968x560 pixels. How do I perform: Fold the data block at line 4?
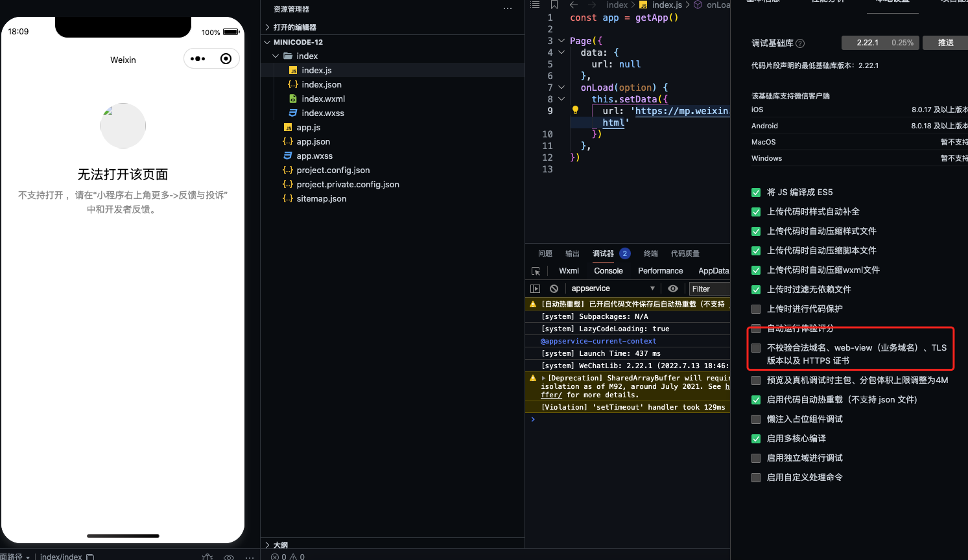[561, 52]
